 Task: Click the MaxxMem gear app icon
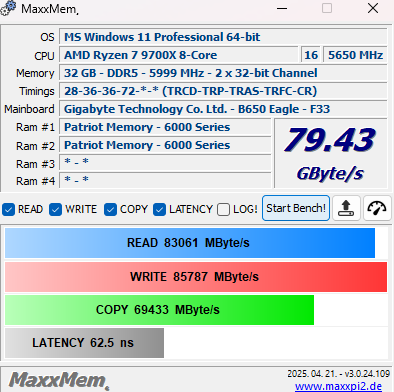point(8,8)
